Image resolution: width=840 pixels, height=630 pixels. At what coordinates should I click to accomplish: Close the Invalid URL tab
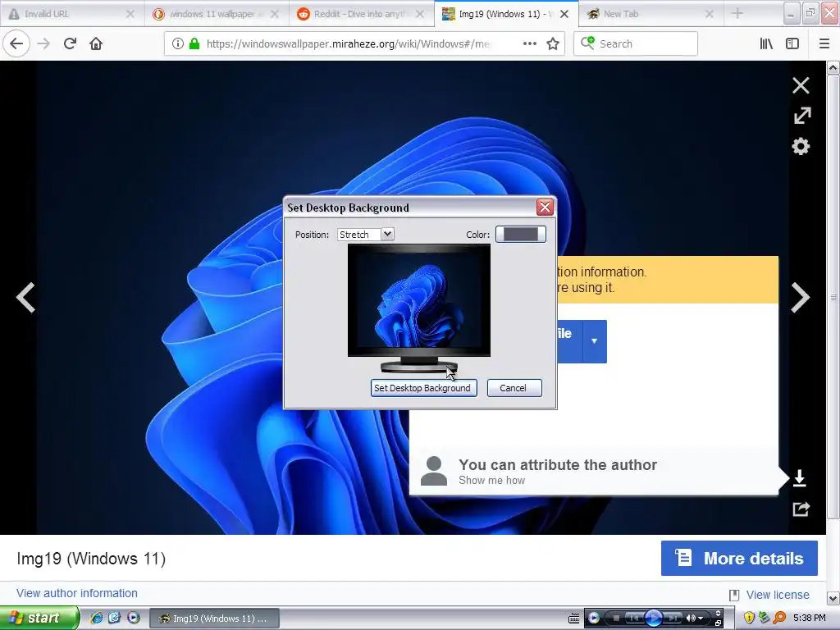[130, 14]
